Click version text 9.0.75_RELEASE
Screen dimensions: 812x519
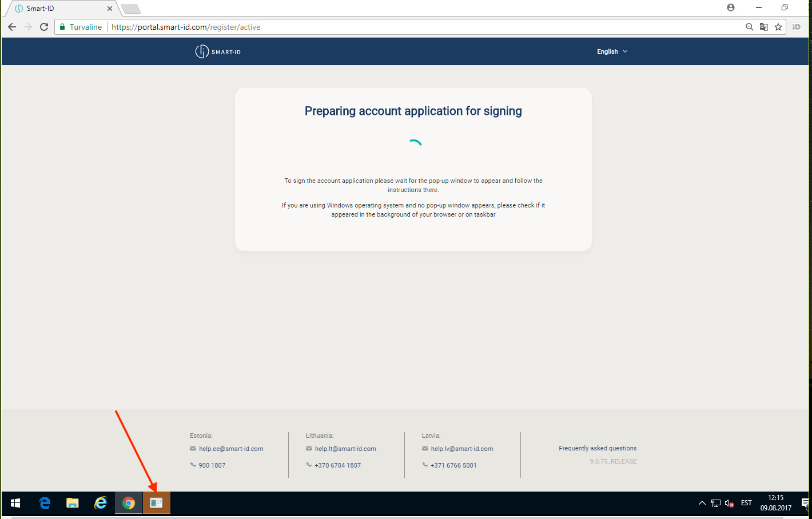tap(614, 461)
